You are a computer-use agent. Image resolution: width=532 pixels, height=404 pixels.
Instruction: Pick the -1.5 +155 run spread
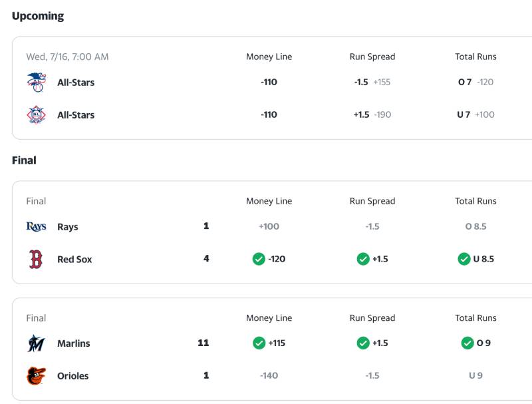372,82
